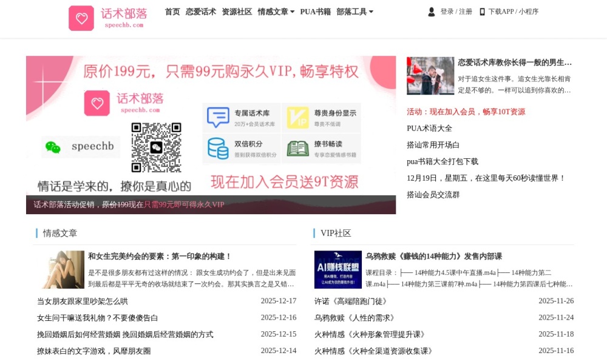Click the blue coins 双倍积分 icon
The width and height of the screenshot is (607, 364).
pyautogui.click(x=217, y=148)
